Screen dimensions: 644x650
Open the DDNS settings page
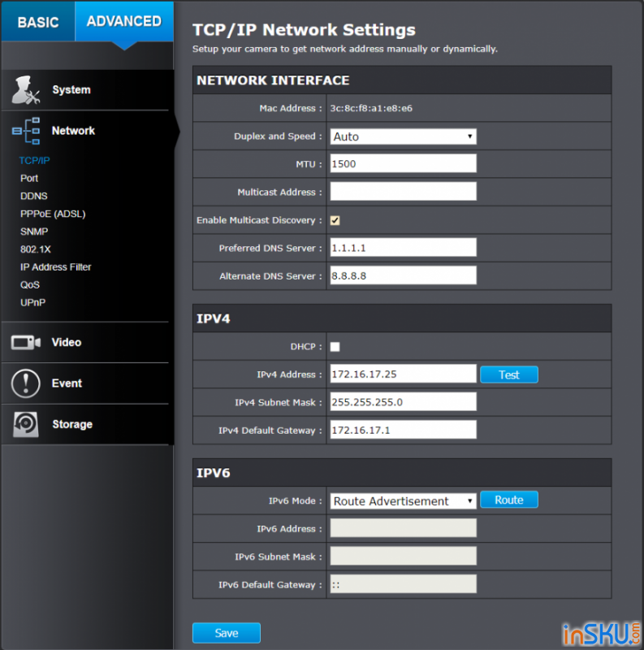[x=33, y=196]
